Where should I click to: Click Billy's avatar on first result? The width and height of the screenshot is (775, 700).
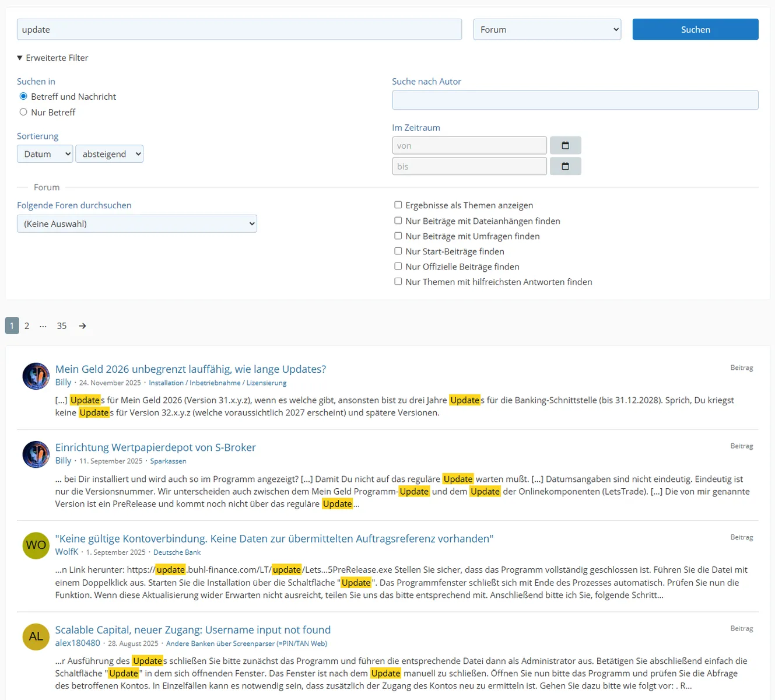click(36, 376)
